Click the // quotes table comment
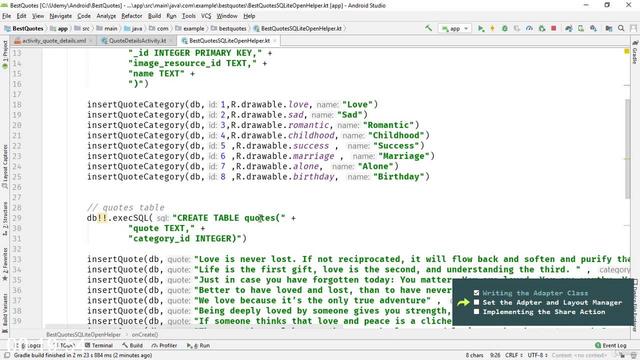The height and width of the screenshot is (360, 640). click(x=126, y=208)
